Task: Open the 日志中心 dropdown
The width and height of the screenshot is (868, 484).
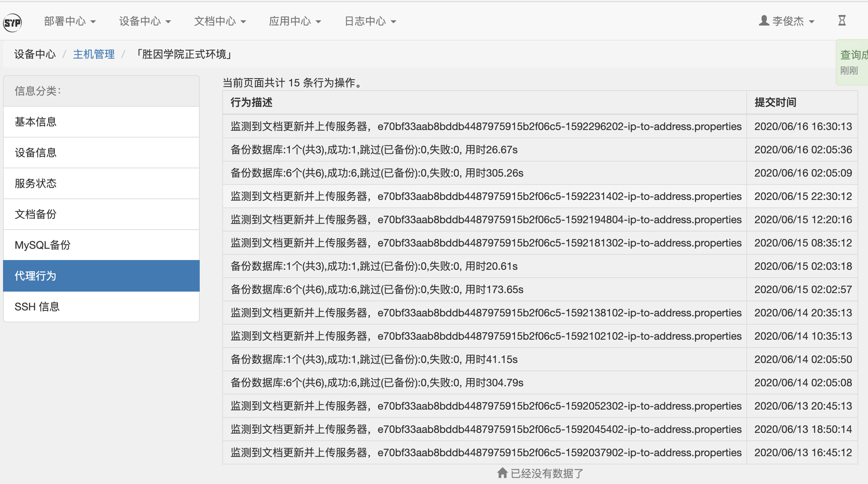Action: (370, 21)
